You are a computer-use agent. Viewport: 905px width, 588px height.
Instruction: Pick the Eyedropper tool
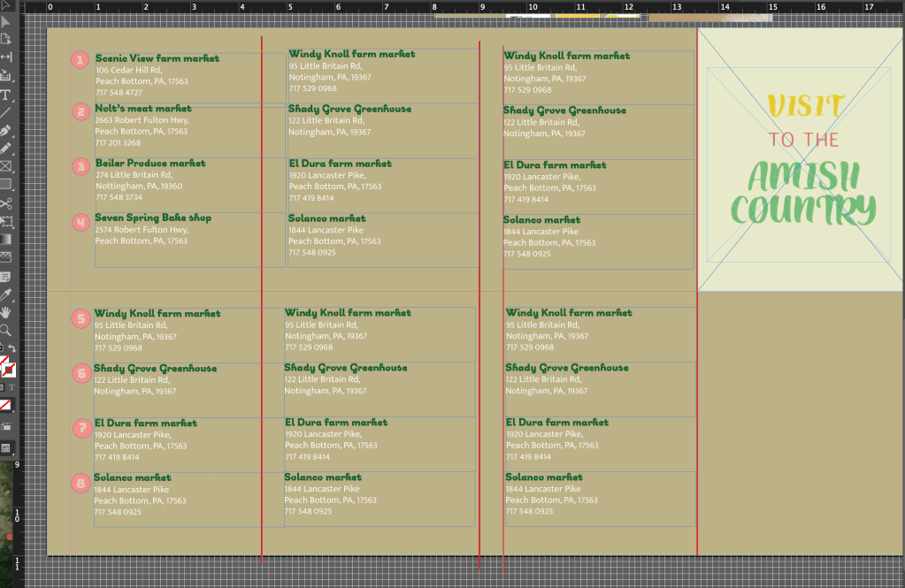point(5,294)
